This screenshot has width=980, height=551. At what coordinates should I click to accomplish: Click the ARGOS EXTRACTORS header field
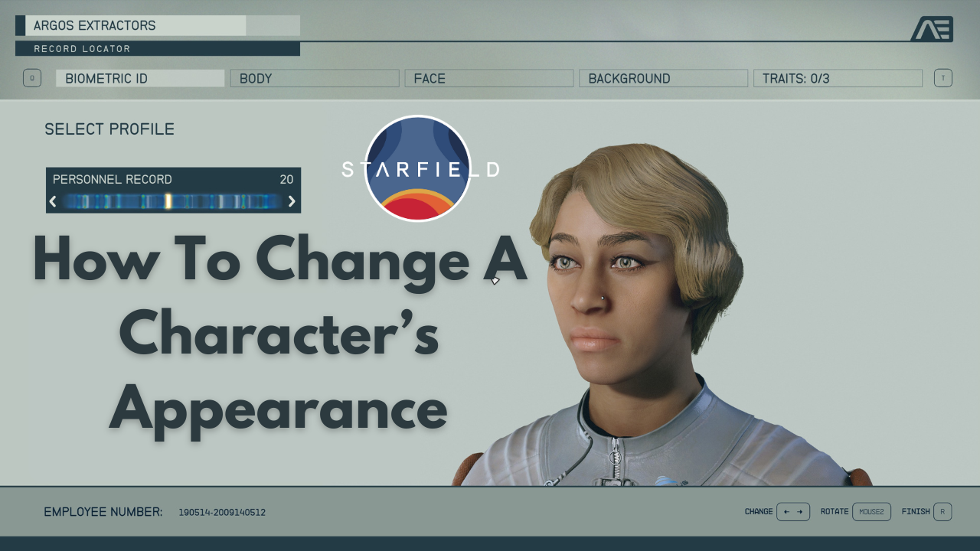click(136, 26)
